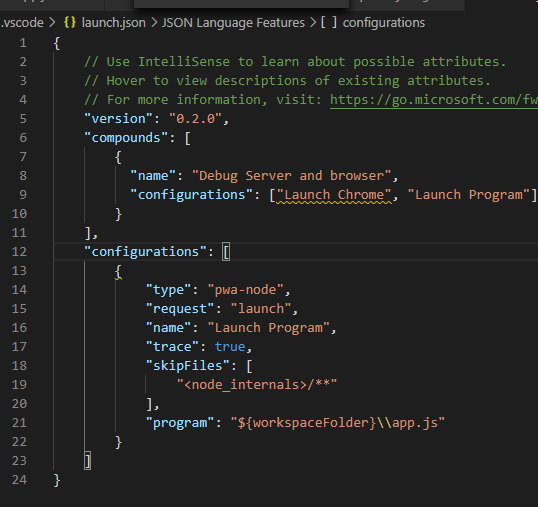
Task: Click the "0.2.0" version value
Action: [x=196, y=119]
